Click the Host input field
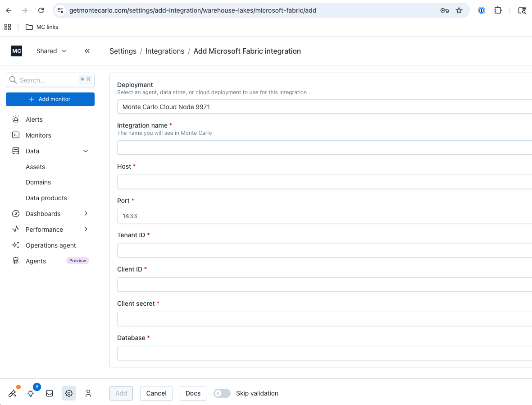532x405 pixels. point(324,182)
